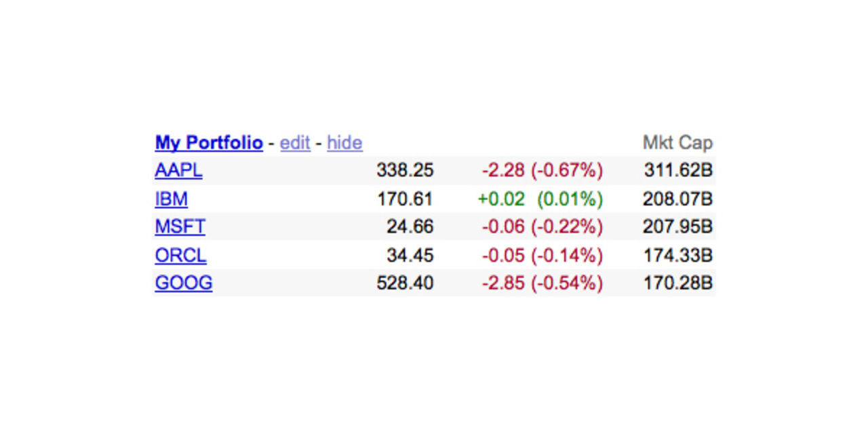The width and height of the screenshot is (868, 434).
Task: Click the Mkt Cap column header
Action: [677, 143]
